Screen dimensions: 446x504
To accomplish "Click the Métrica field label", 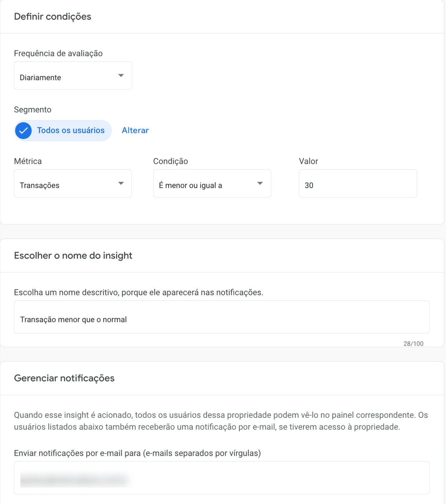I will pos(28,161).
